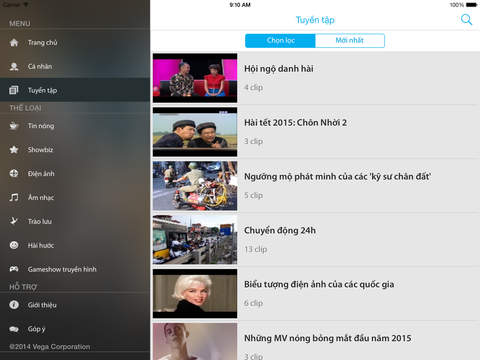Click the Trào lưu trend icon
The height and width of the screenshot is (360, 480).
14,221
